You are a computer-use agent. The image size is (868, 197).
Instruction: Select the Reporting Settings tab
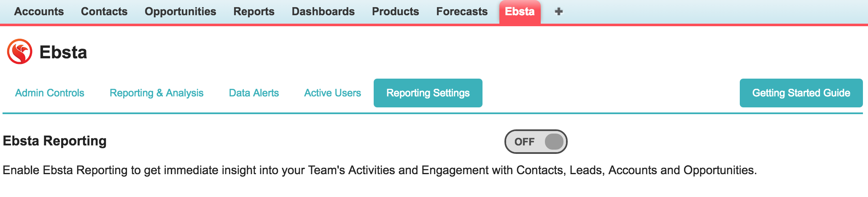[428, 93]
